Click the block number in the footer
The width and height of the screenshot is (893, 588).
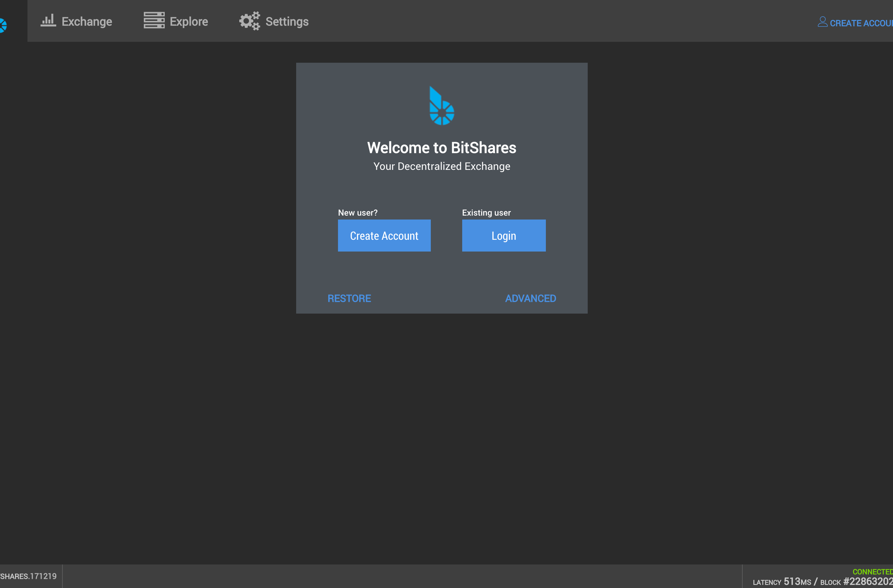tap(868, 581)
